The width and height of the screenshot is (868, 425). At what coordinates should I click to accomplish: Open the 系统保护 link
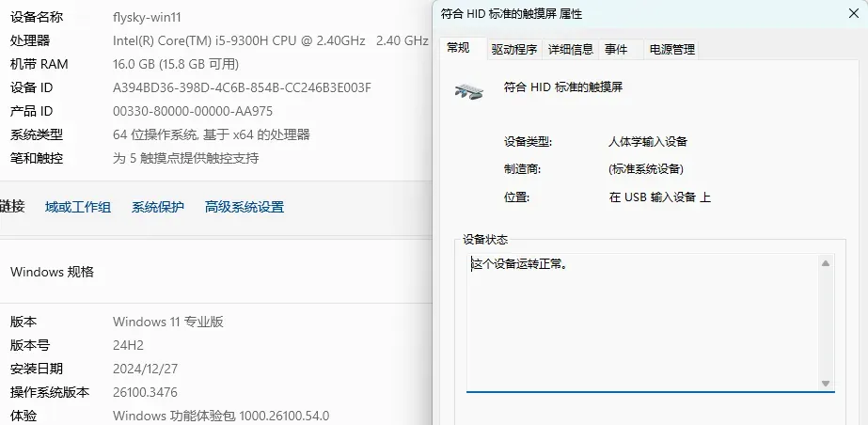pos(158,207)
